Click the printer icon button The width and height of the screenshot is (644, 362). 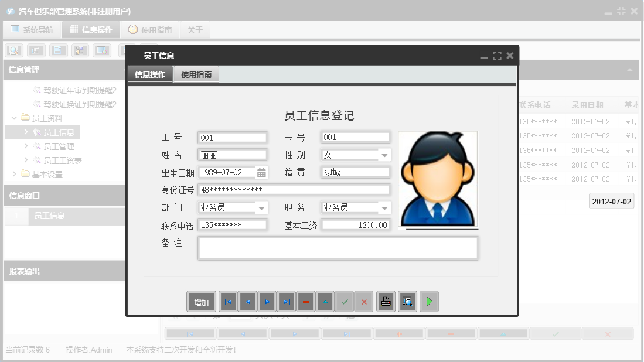click(x=386, y=302)
